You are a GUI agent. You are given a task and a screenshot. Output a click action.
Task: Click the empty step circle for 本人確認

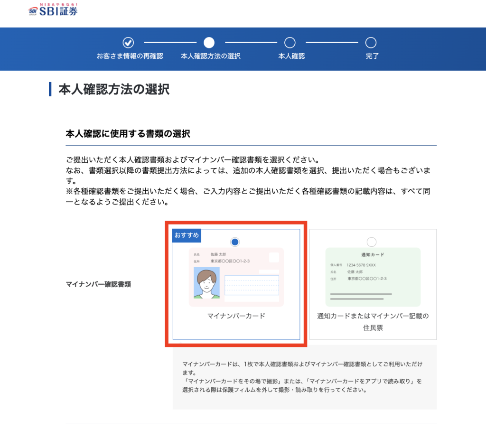(x=290, y=42)
